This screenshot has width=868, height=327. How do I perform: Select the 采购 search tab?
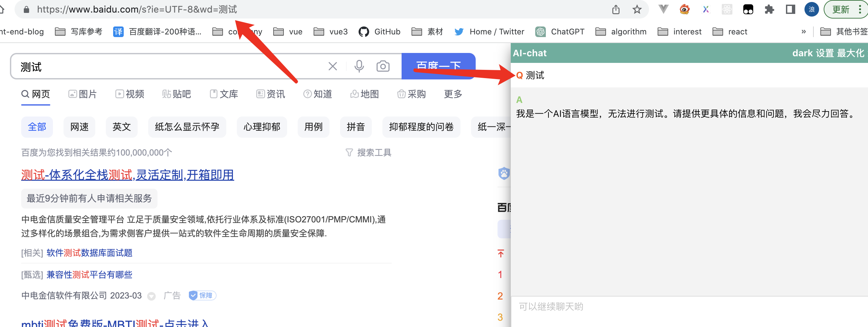(412, 94)
